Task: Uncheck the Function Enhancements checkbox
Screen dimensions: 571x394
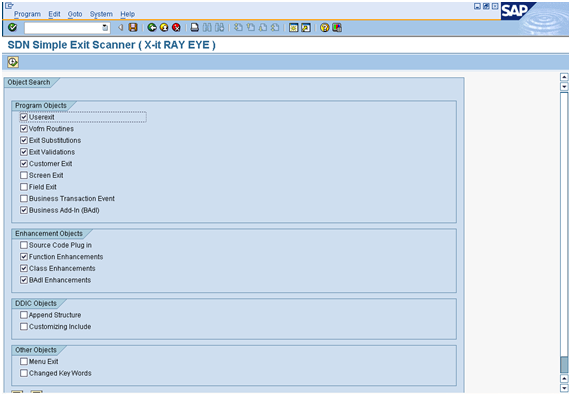Action: 24,257
